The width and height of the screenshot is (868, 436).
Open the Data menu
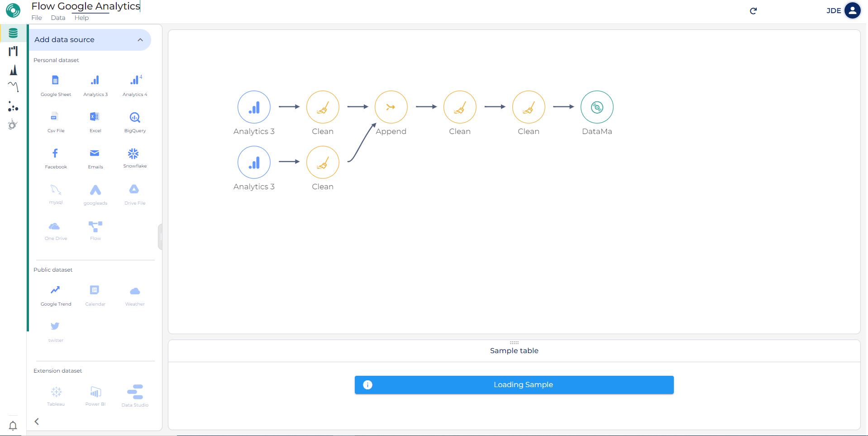(58, 18)
